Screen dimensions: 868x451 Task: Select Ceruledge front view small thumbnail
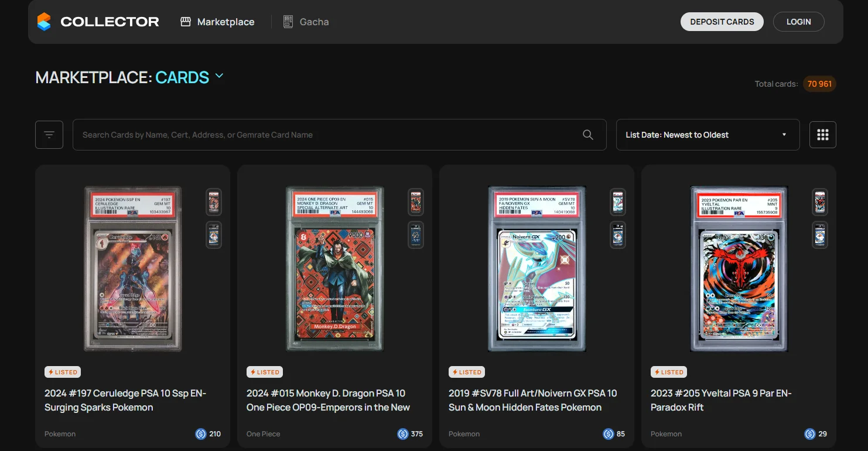214,202
